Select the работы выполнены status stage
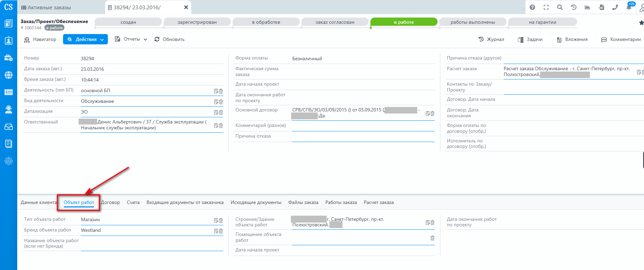The height and width of the screenshot is (270, 644). [x=472, y=22]
